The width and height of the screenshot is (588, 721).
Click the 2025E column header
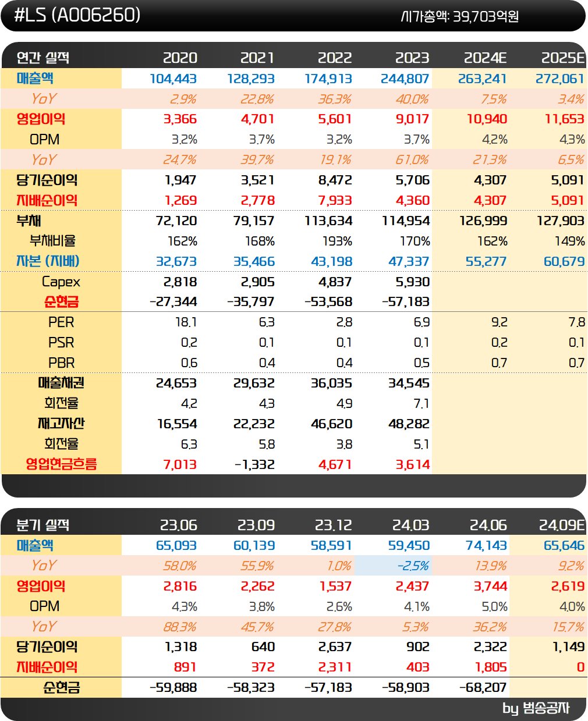click(563, 58)
